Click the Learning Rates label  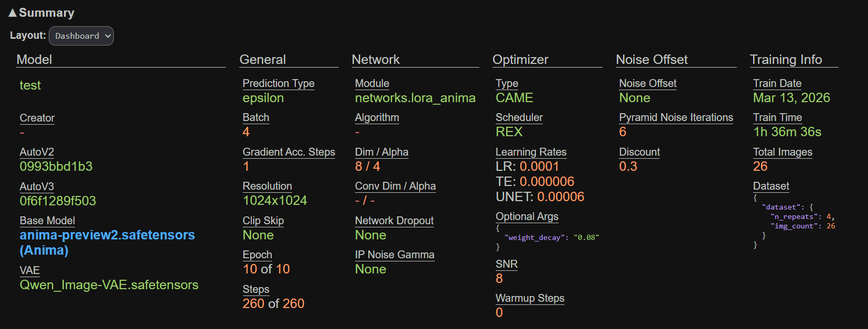tap(531, 152)
